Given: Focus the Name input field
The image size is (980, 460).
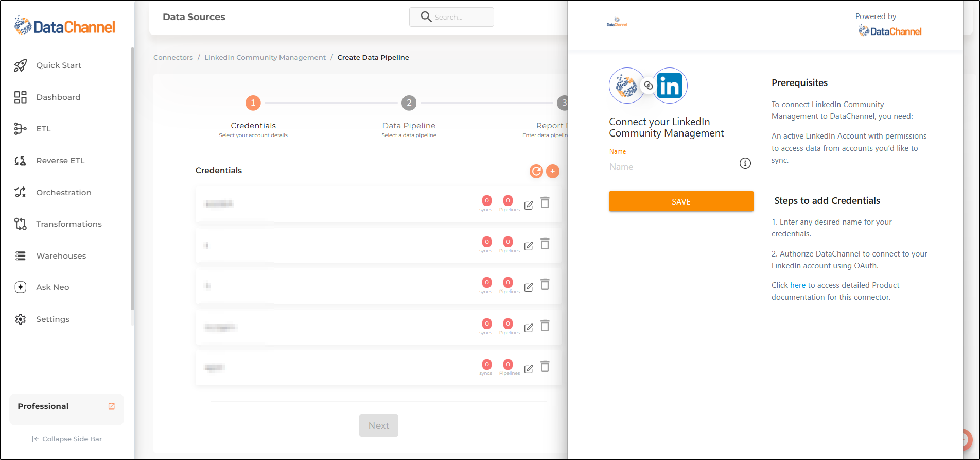Looking at the screenshot, I should (669, 167).
